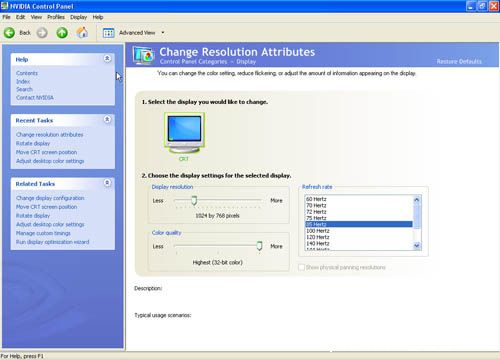Screen dimensions: 500x360
Task: Open the View menu
Action: pos(36,17)
